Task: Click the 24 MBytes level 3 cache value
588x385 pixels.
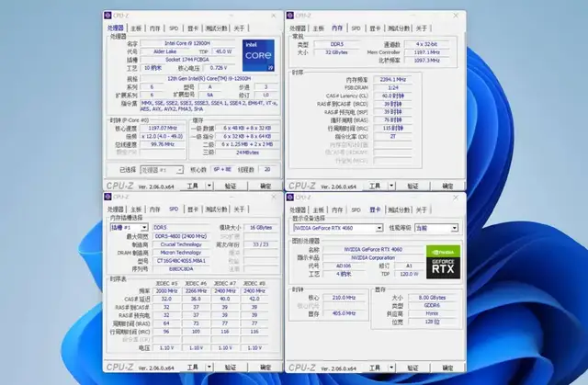Action: [247, 153]
